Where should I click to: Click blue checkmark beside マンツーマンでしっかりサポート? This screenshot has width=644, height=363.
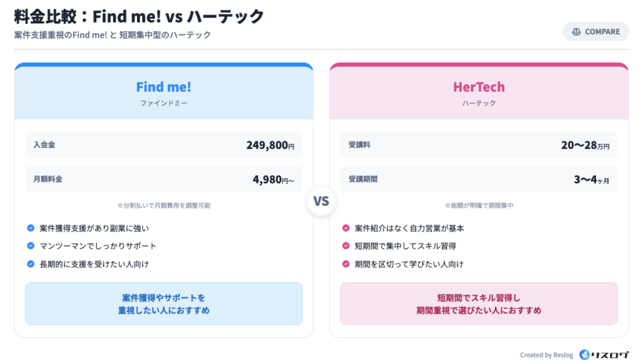coord(30,246)
